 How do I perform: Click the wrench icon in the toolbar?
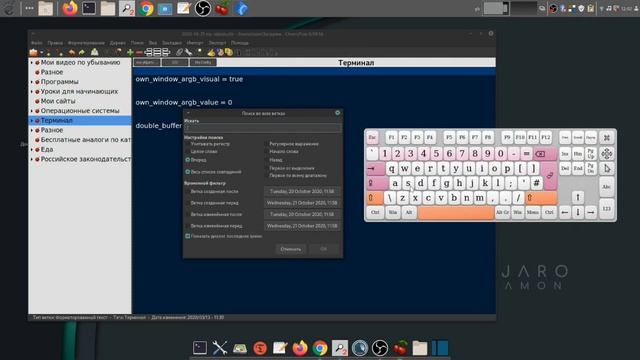click(x=189, y=52)
